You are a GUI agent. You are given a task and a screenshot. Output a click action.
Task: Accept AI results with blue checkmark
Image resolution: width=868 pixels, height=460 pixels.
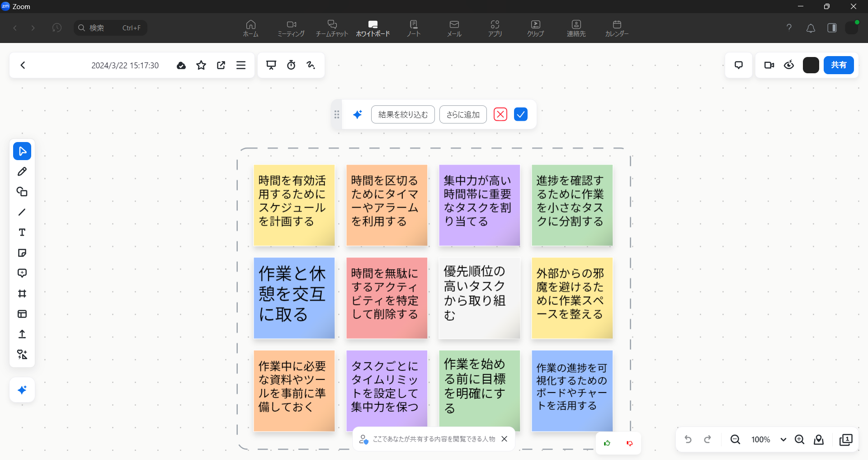tap(521, 114)
